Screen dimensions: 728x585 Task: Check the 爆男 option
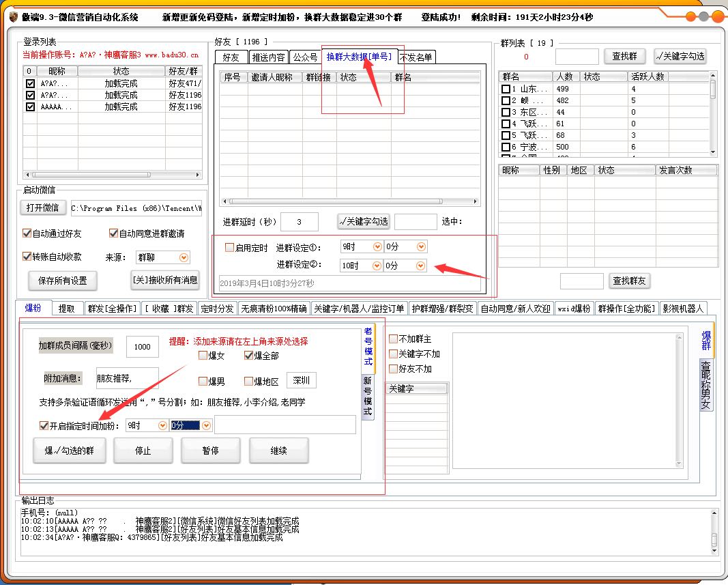click(203, 382)
